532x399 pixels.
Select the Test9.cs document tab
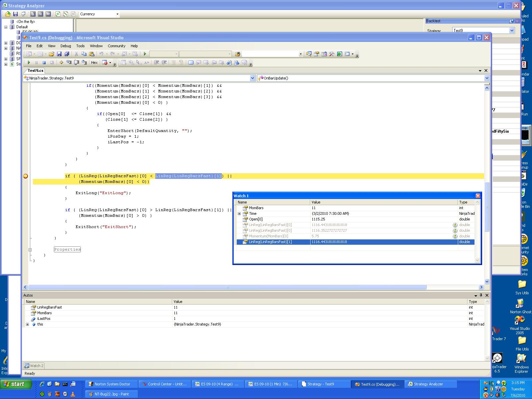point(35,70)
